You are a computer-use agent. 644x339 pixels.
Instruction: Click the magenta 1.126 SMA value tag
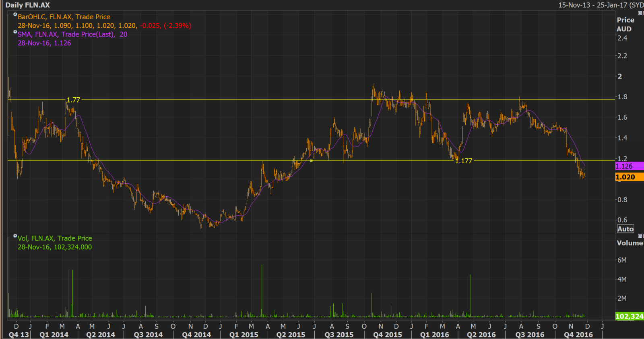click(630, 166)
